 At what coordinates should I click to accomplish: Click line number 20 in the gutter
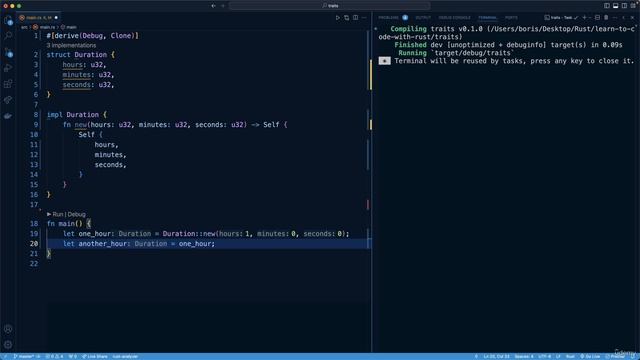(x=34, y=244)
